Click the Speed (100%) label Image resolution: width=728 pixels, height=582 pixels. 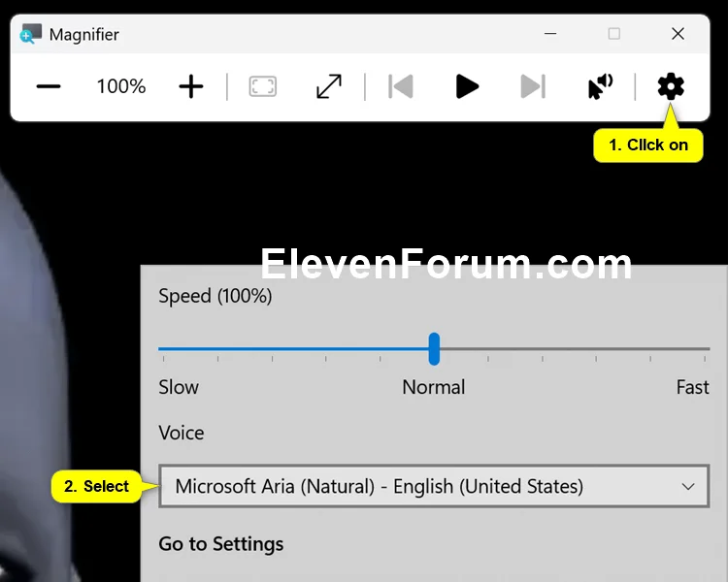pos(215,296)
